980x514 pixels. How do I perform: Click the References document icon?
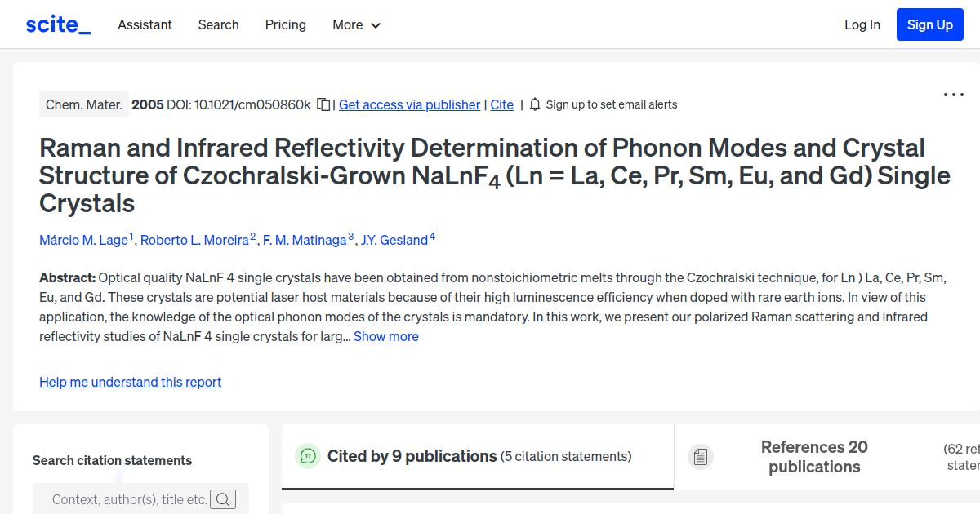[701, 456]
